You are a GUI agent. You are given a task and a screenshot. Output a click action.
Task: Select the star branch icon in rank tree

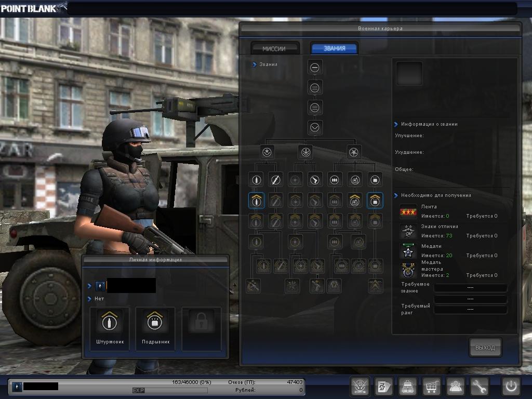[x=267, y=152]
